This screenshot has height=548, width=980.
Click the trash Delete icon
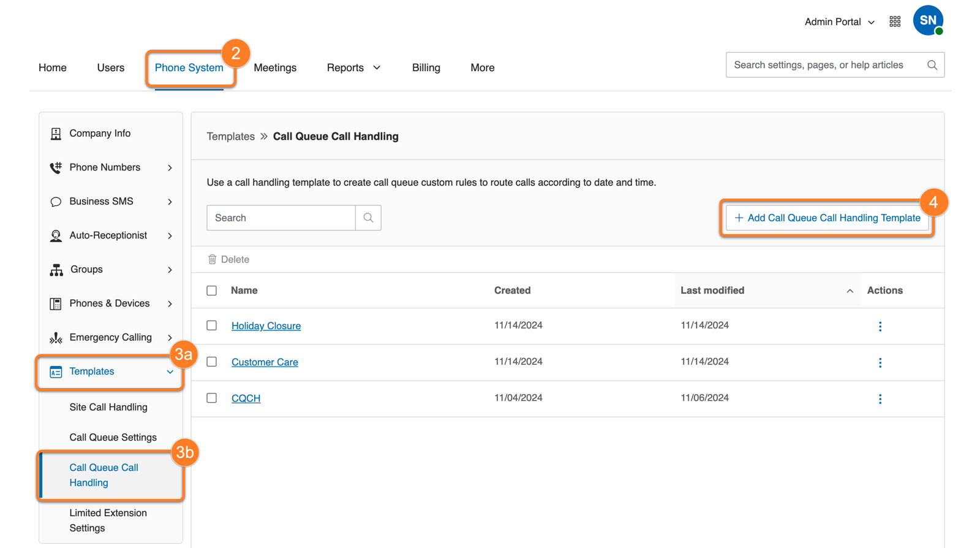(212, 259)
